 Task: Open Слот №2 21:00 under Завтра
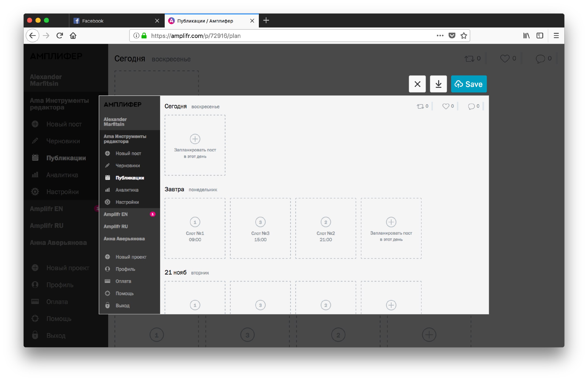click(326, 228)
